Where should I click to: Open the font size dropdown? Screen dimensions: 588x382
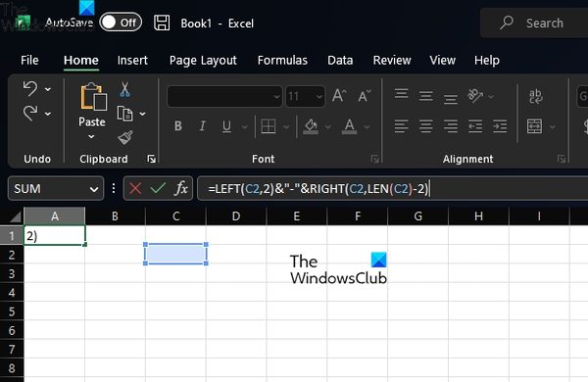pyautogui.click(x=319, y=97)
